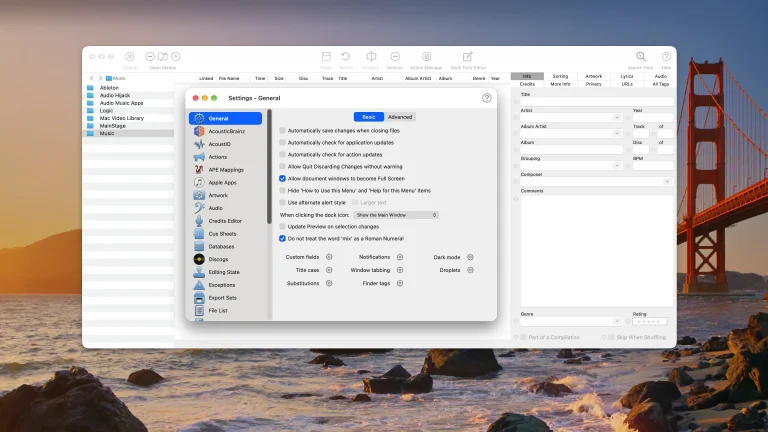The image size is (768, 432).
Task: Expand the Genre field dropdown
Action: 617,321
